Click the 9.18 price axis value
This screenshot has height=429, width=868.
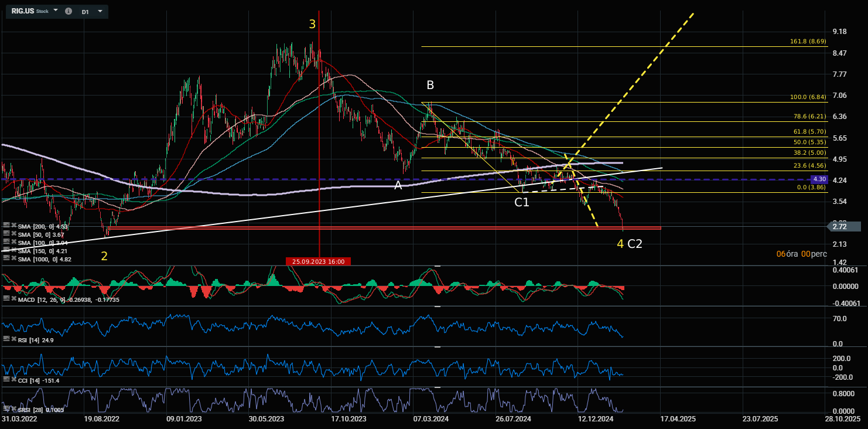coord(839,32)
